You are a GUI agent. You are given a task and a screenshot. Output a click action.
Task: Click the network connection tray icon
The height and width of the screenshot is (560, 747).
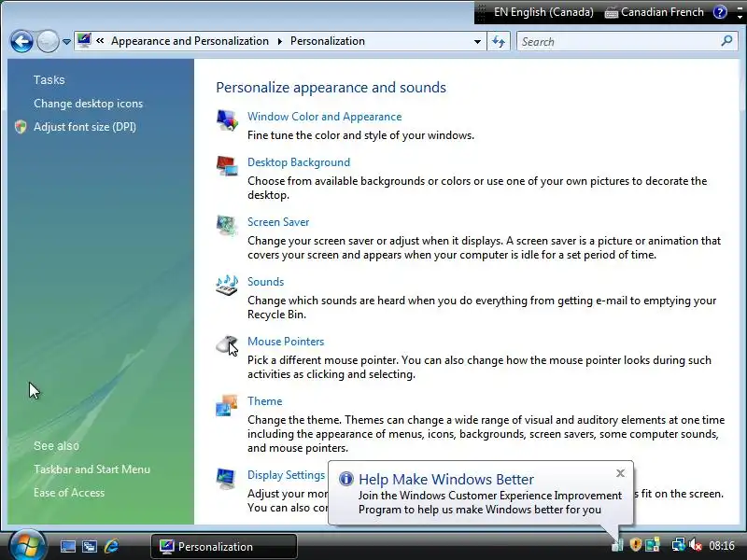click(678, 544)
